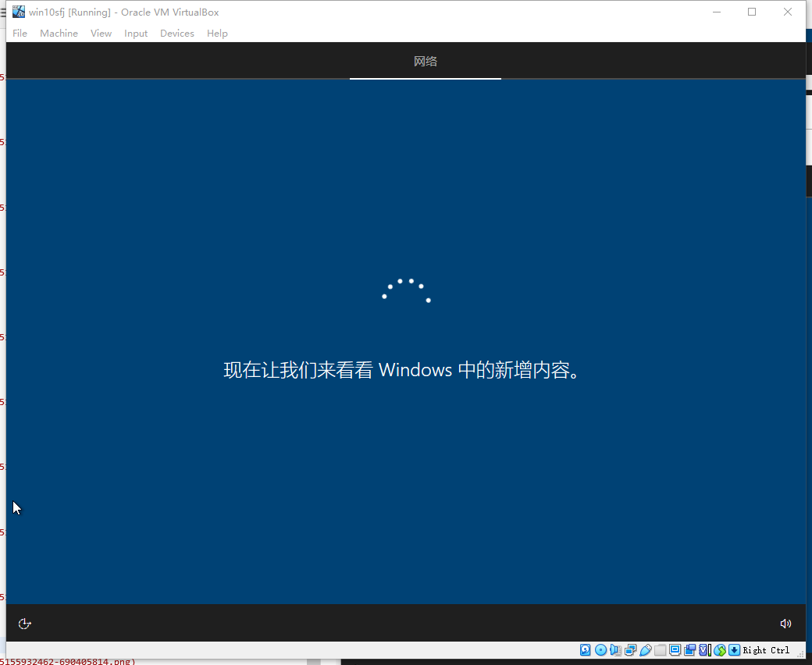Click the optical disc status icon
Screen dimensions: 812x665
[600, 650]
